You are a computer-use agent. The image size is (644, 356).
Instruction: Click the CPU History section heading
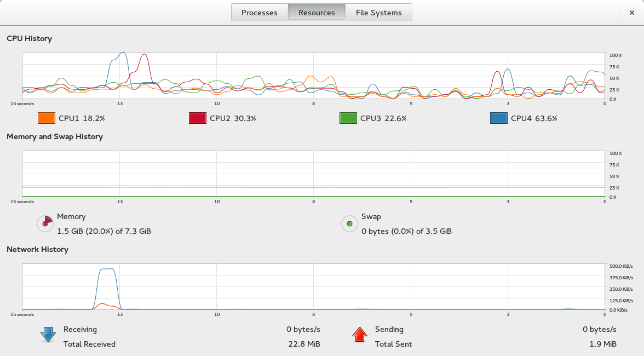29,38
